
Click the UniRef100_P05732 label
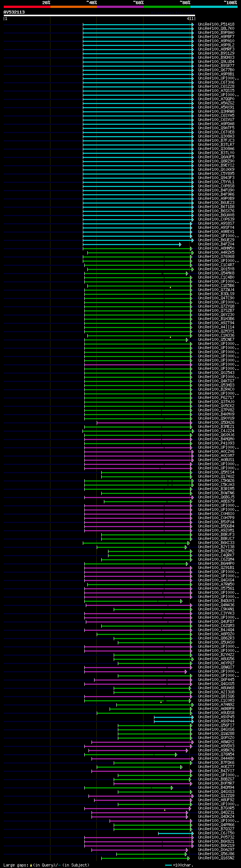[x=216, y=837]
